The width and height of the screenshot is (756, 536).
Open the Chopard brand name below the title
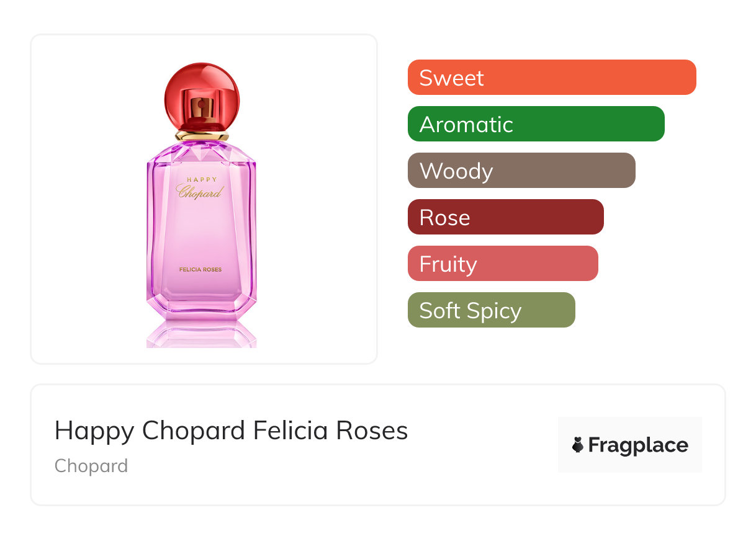[91, 466]
